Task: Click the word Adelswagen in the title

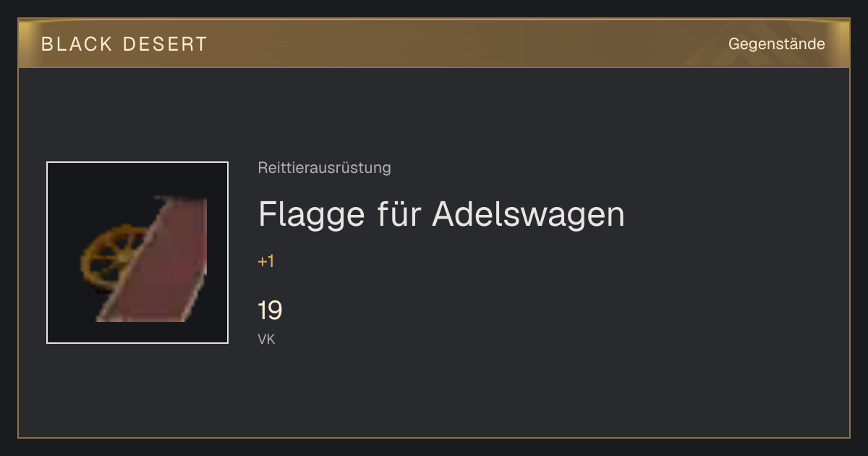Action: click(529, 214)
